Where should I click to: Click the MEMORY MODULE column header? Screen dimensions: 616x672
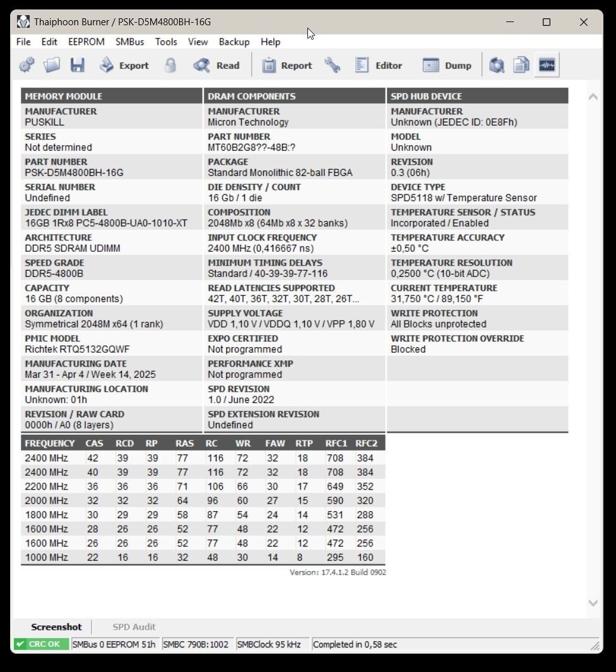pyautogui.click(x=112, y=96)
